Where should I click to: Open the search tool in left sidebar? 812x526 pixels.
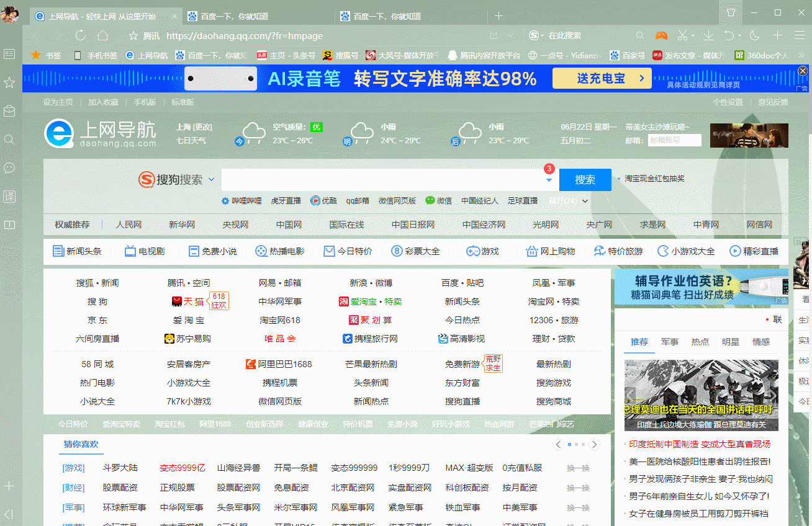(x=9, y=140)
